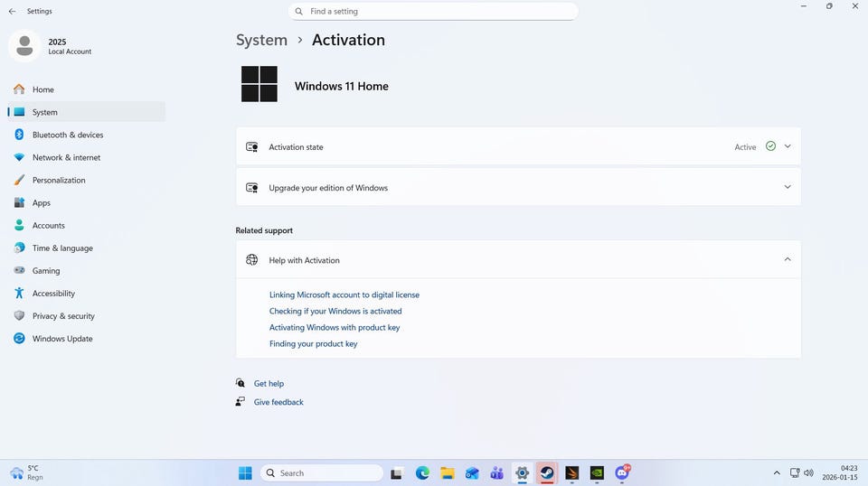Collapse the Help with Activation section
The height and width of the screenshot is (486, 868).
(x=787, y=259)
